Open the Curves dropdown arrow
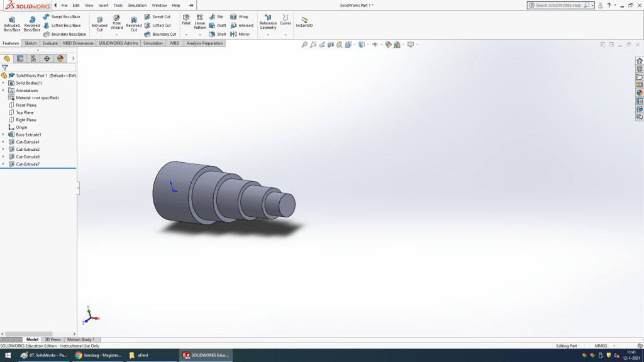Screen dimensions: 644x362 tap(286, 35)
